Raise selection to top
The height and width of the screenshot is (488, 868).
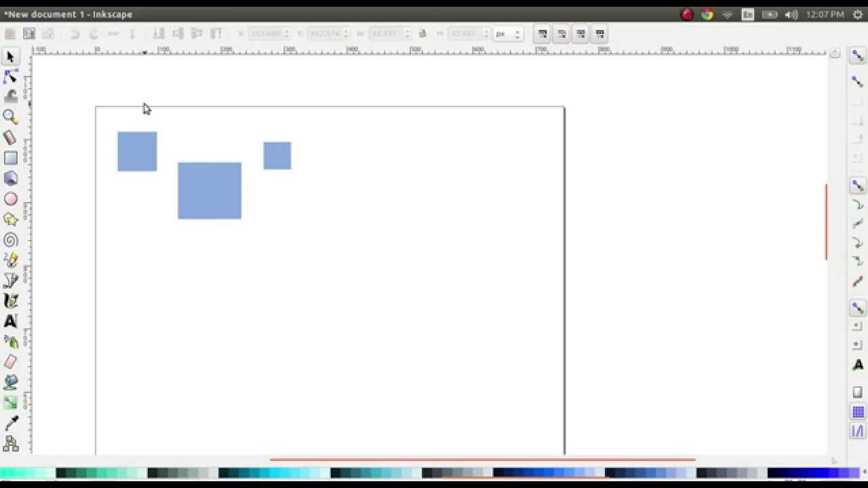pyautogui.click(x=216, y=33)
